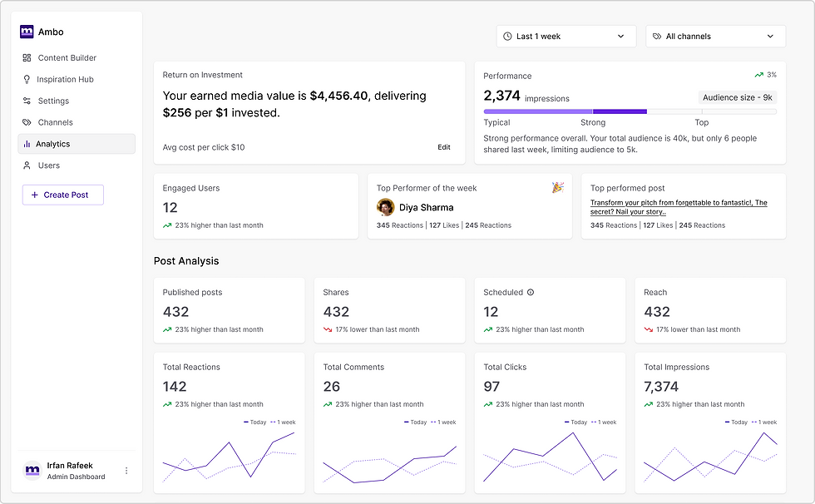
Task: Click upward trend icon under Total Reactions
Action: 167,404
